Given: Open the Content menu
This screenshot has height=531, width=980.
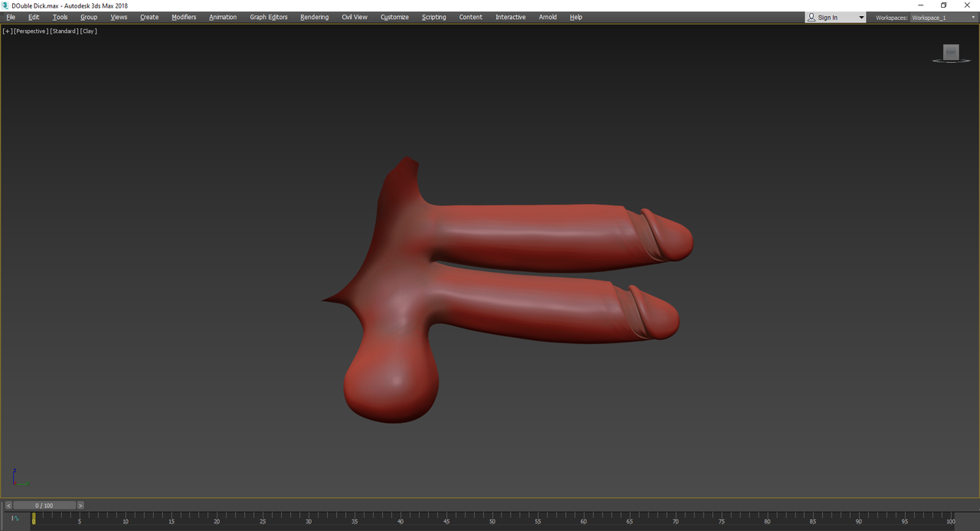Looking at the screenshot, I should (x=471, y=17).
